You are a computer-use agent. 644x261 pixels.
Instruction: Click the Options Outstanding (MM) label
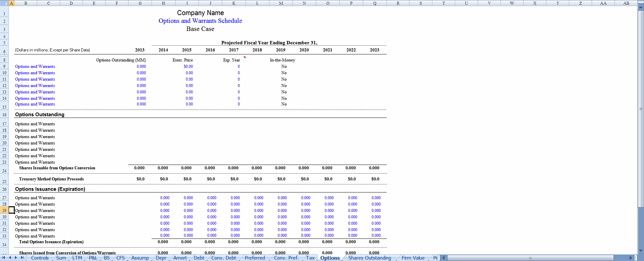(x=121, y=60)
